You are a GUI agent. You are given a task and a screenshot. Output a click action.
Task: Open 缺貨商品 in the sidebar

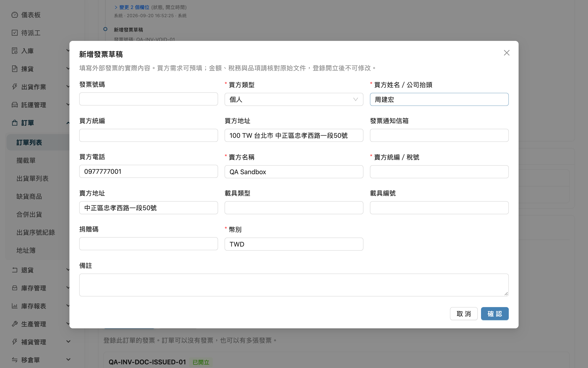pyautogui.click(x=29, y=196)
